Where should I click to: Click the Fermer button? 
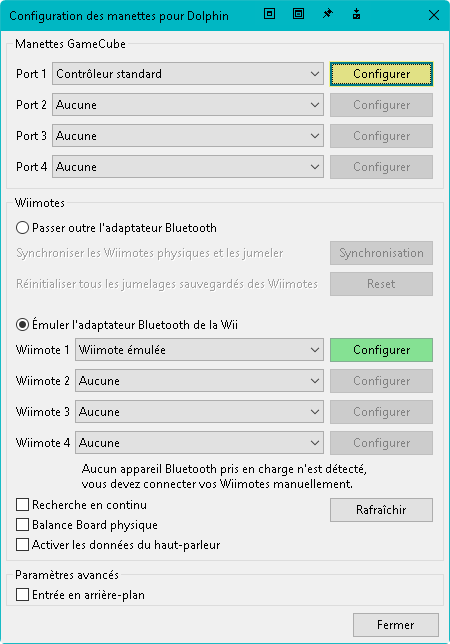[396, 625]
